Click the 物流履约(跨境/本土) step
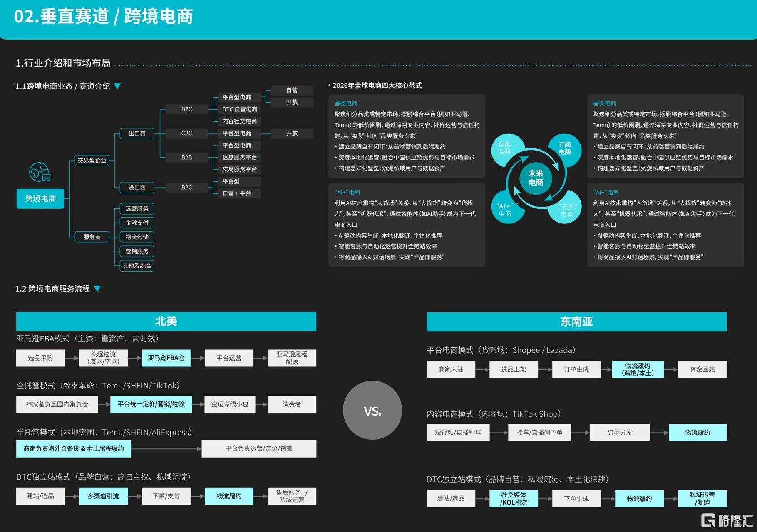The width and height of the screenshot is (757, 532). 638,369
